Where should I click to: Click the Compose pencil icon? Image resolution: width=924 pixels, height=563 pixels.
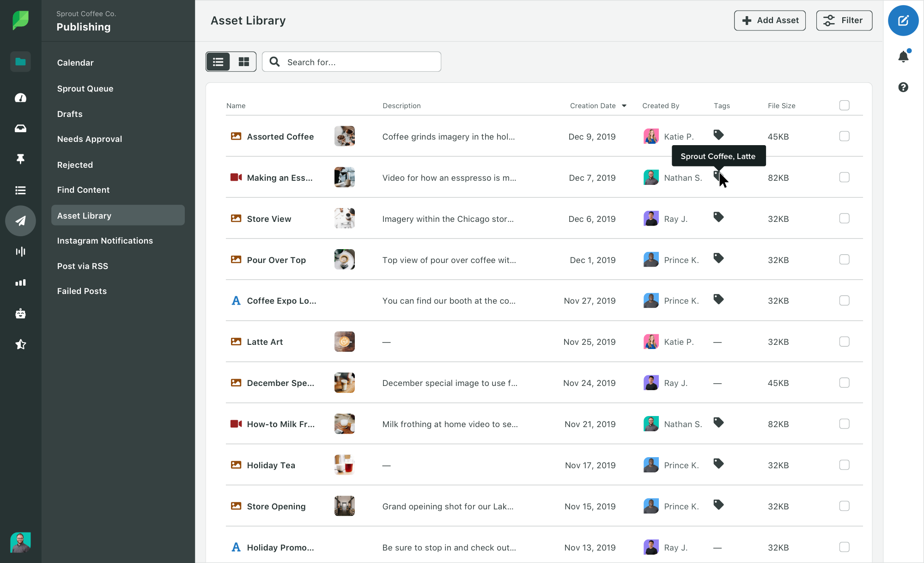[x=903, y=20]
